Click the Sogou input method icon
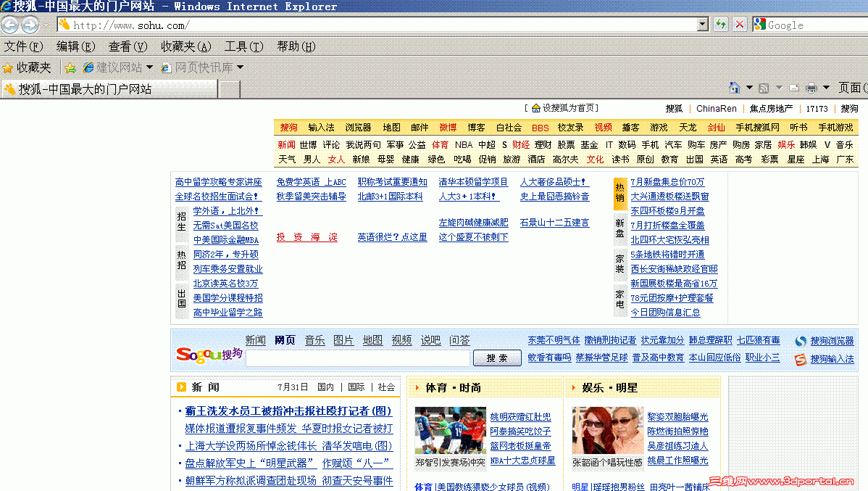The width and height of the screenshot is (868, 491). tap(801, 360)
